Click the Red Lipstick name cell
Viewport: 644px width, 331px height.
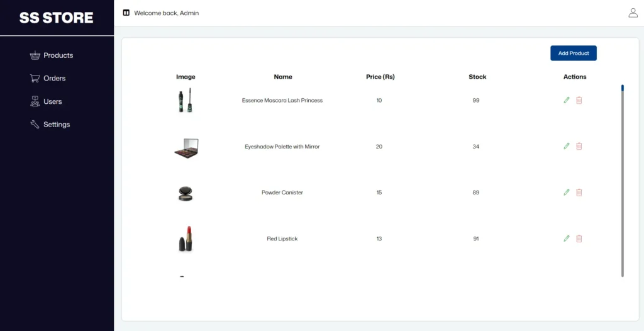coord(282,238)
